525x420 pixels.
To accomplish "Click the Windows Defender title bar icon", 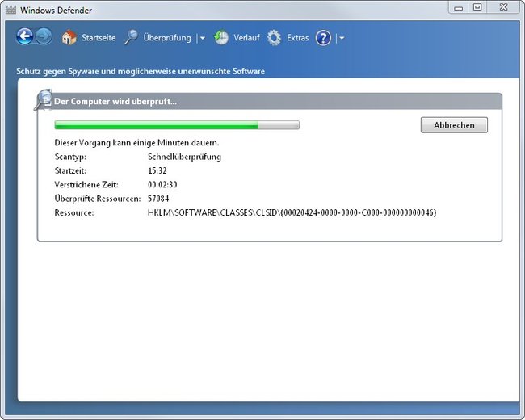I will (10, 10).
